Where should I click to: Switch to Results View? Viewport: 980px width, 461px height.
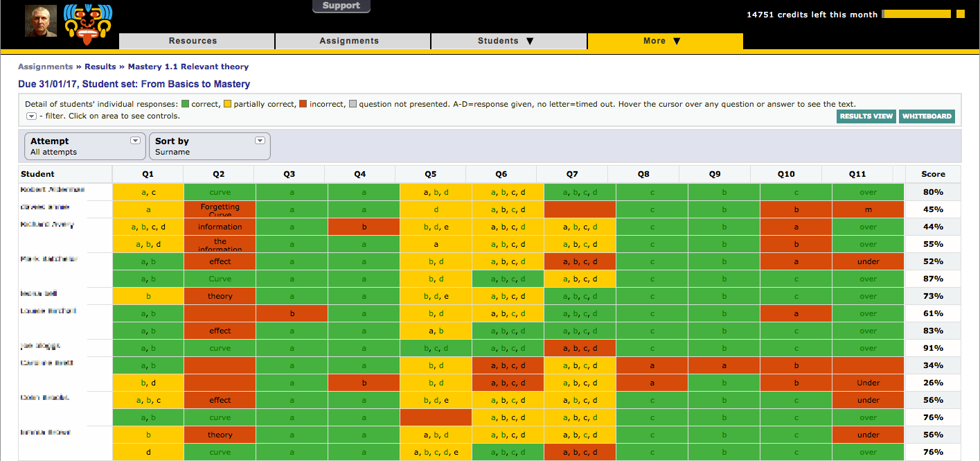pyautogui.click(x=866, y=116)
